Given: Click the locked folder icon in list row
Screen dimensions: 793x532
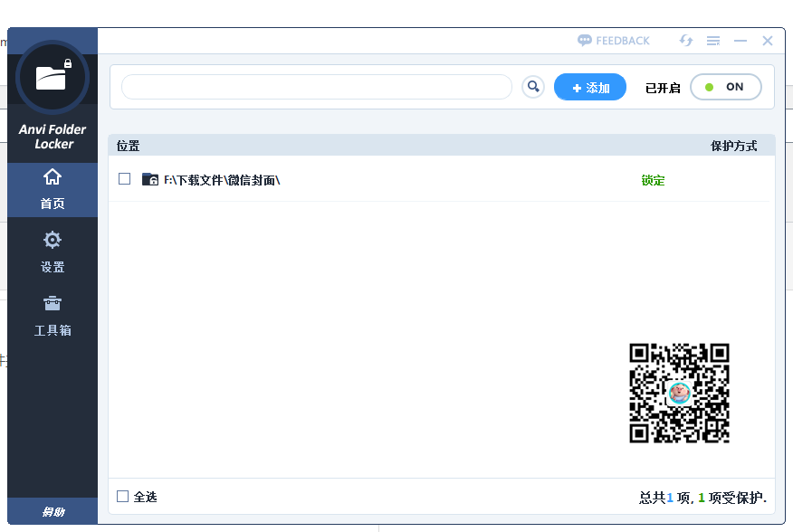Looking at the screenshot, I should click(150, 179).
